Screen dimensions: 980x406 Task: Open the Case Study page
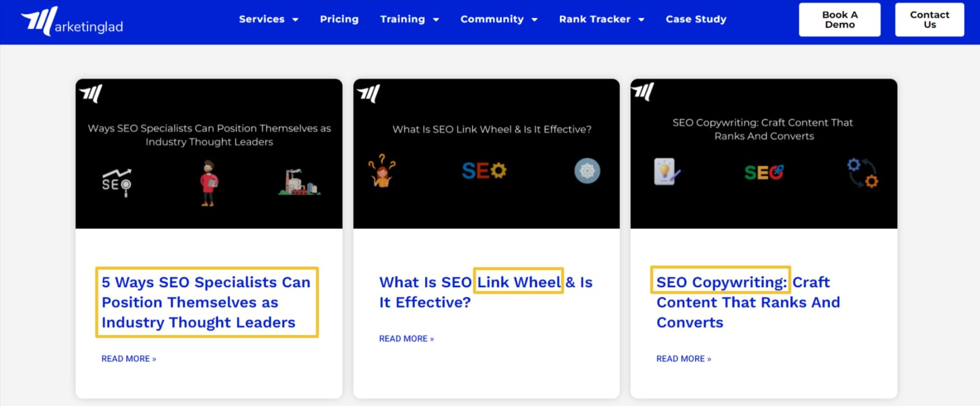[x=696, y=19]
